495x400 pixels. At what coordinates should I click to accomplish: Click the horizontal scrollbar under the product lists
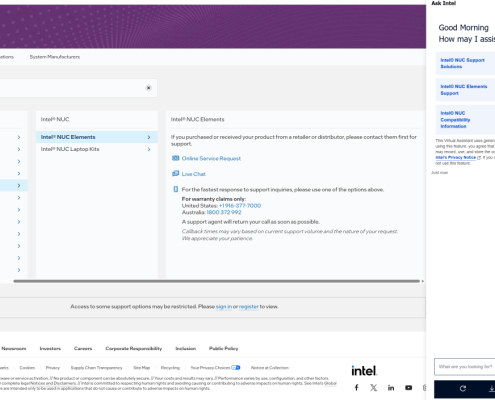[x=217, y=281]
